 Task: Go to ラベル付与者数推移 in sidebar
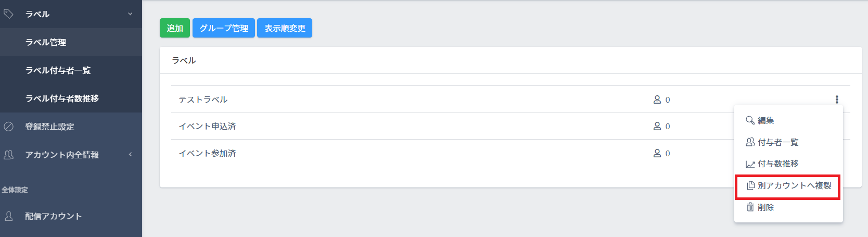(x=62, y=98)
